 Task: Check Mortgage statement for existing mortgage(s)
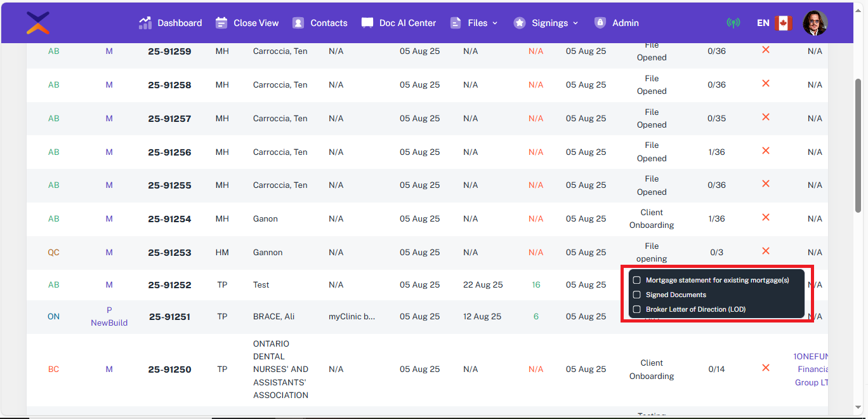(637, 280)
